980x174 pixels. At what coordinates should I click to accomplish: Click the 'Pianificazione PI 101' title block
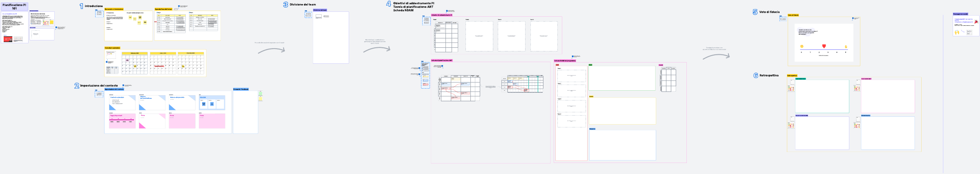[14, 7]
